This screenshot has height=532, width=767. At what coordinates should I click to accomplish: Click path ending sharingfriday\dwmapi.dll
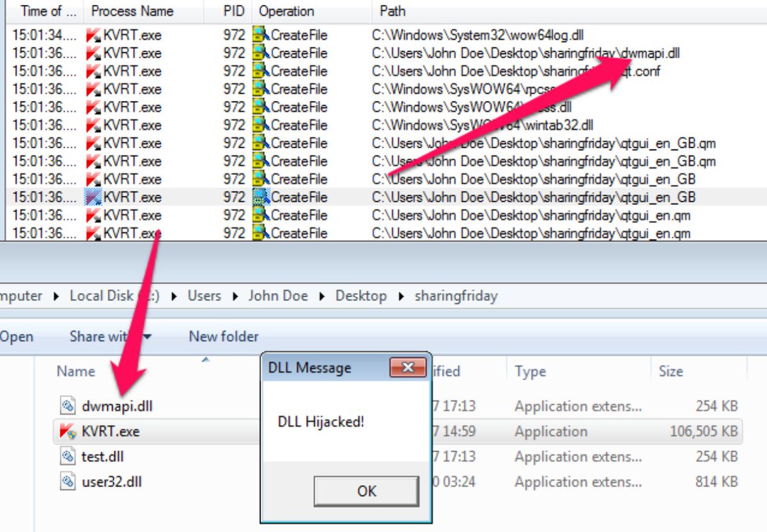pyautogui.click(x=526, y=52)
